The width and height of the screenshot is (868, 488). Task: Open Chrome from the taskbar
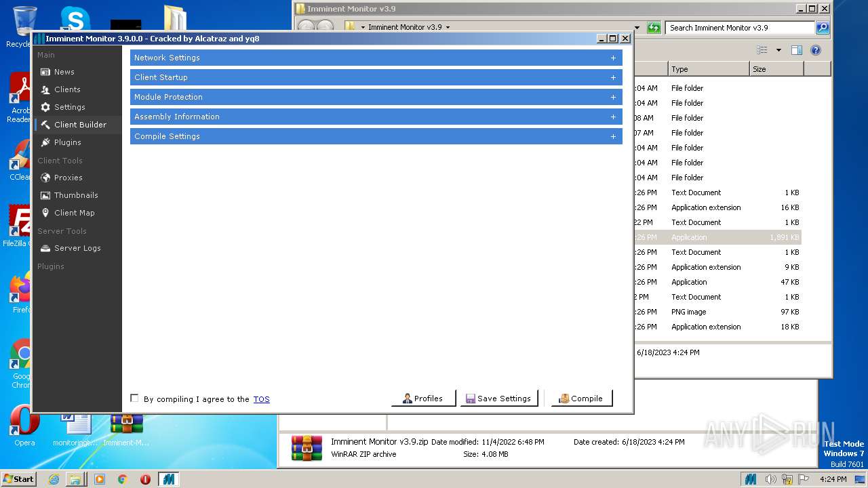click(123, 479)
